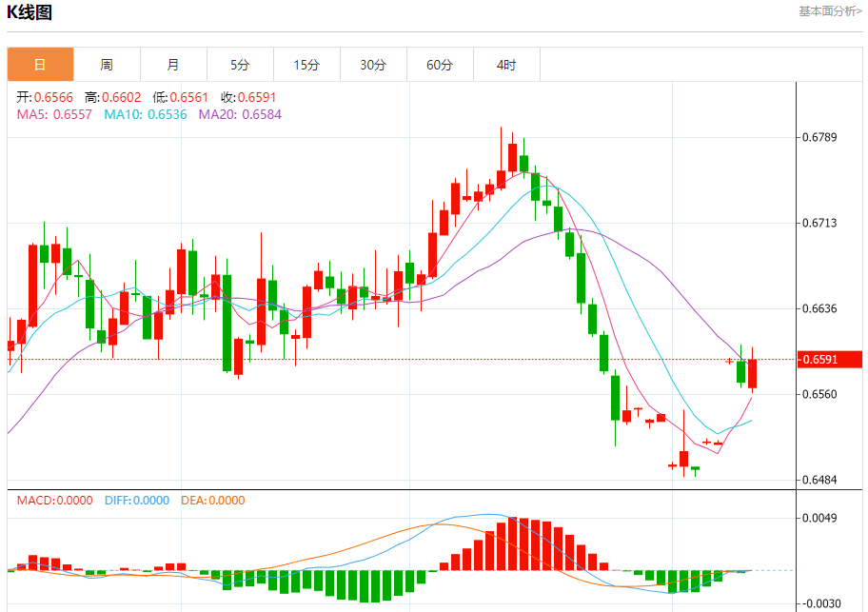The width and height of the screenshot is (868, 612).
Task: Click the 0.6560 price axis label
Action: [819, 394]
